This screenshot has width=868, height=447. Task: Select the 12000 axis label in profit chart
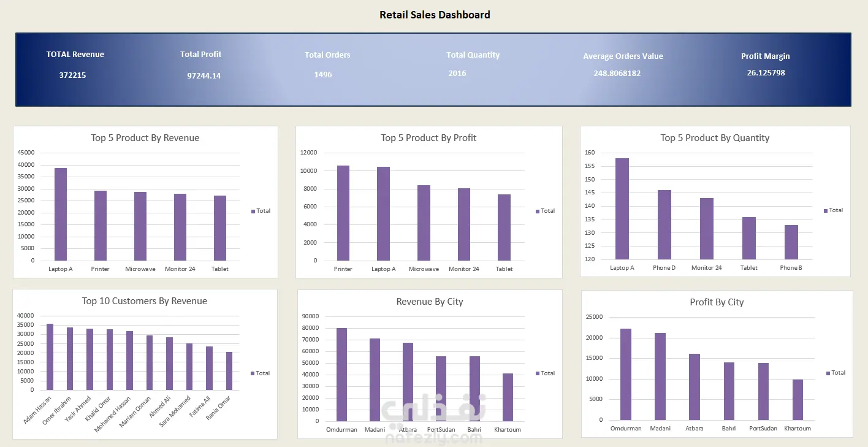point(308,153)
